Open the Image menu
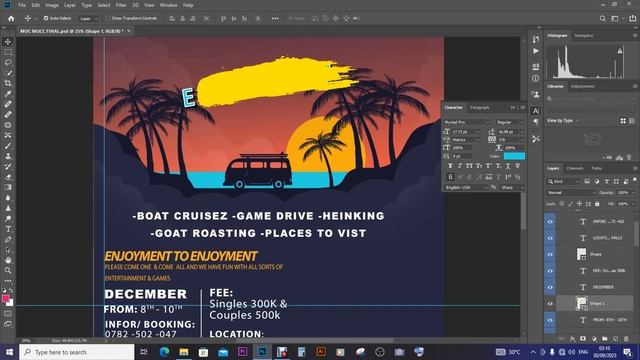 [52, 5]
